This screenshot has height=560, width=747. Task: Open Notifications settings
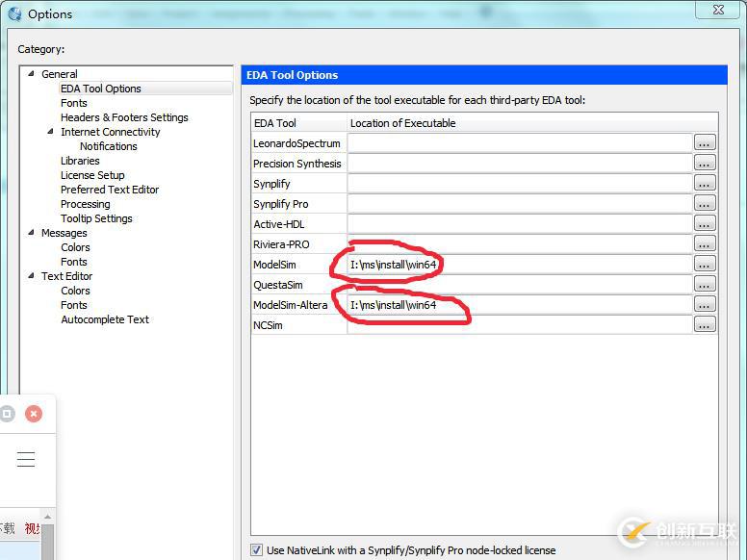[x=109, y=146]
